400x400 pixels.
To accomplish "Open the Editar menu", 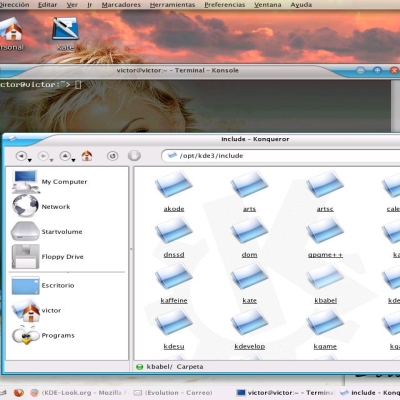I will click(x=48, y=5).
